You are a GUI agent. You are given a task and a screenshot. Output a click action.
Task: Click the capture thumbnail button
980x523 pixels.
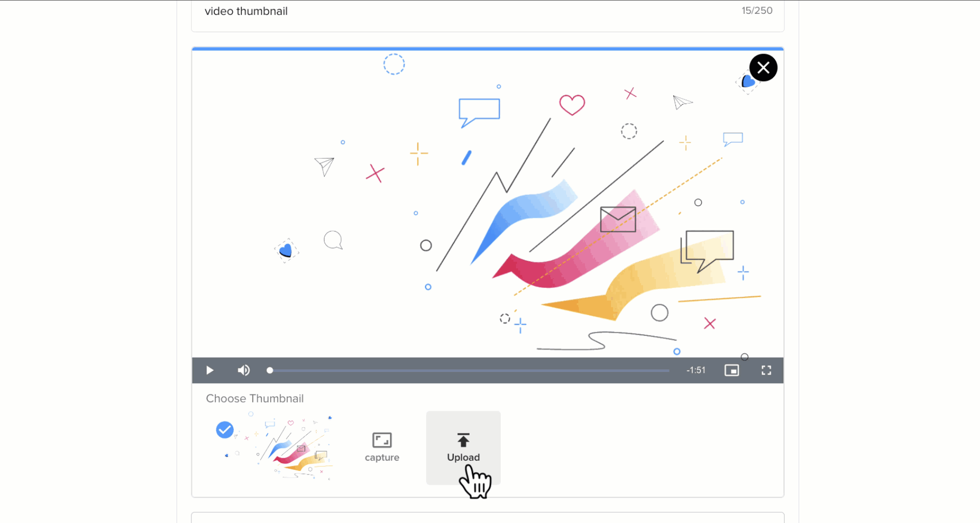[x=382, y=447]
